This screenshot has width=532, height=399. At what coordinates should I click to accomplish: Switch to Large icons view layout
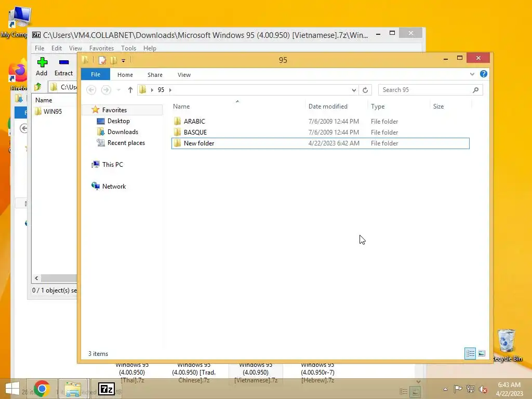[x=482, y=353]
